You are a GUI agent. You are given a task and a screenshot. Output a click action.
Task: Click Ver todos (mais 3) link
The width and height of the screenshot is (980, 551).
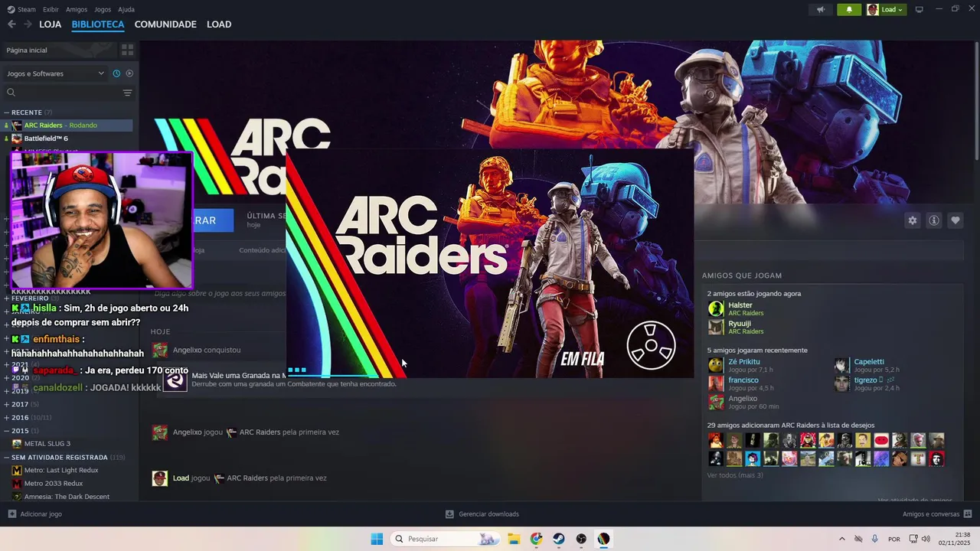pos(735,475)
